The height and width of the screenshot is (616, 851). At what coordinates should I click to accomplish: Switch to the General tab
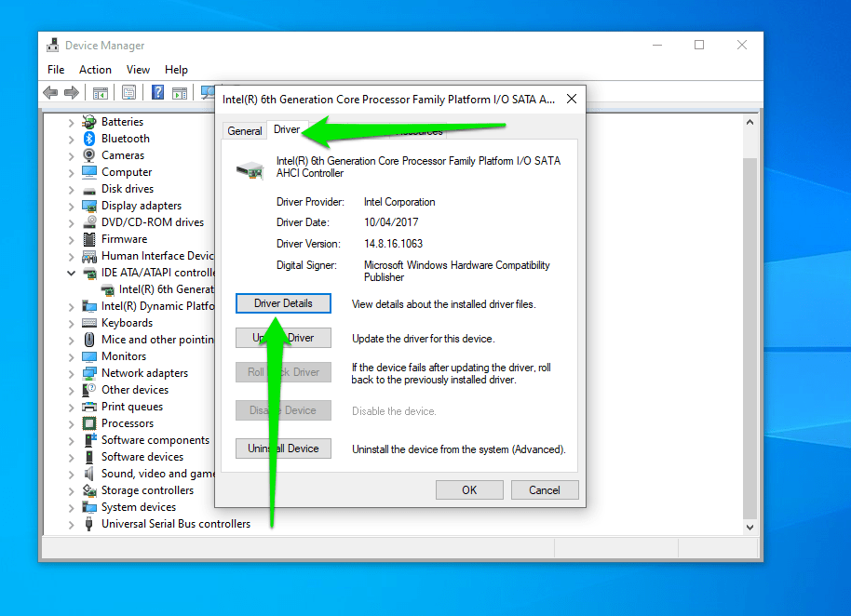244,130
